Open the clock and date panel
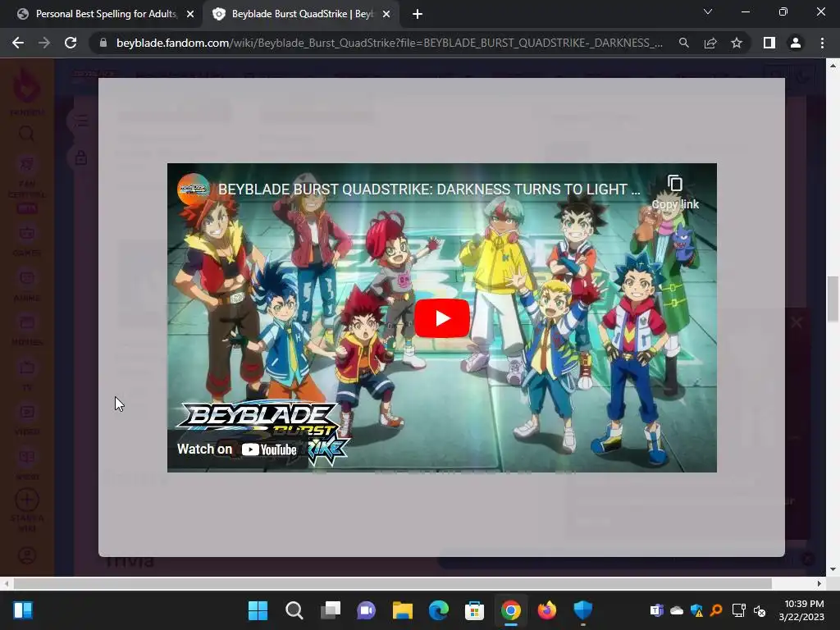 coord(802,610)
